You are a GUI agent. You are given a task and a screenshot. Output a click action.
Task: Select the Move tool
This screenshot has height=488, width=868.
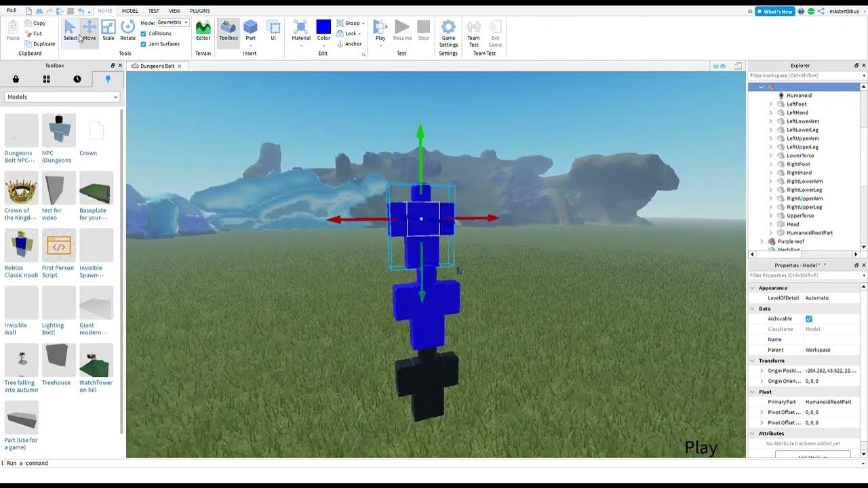tap(89, 30)
